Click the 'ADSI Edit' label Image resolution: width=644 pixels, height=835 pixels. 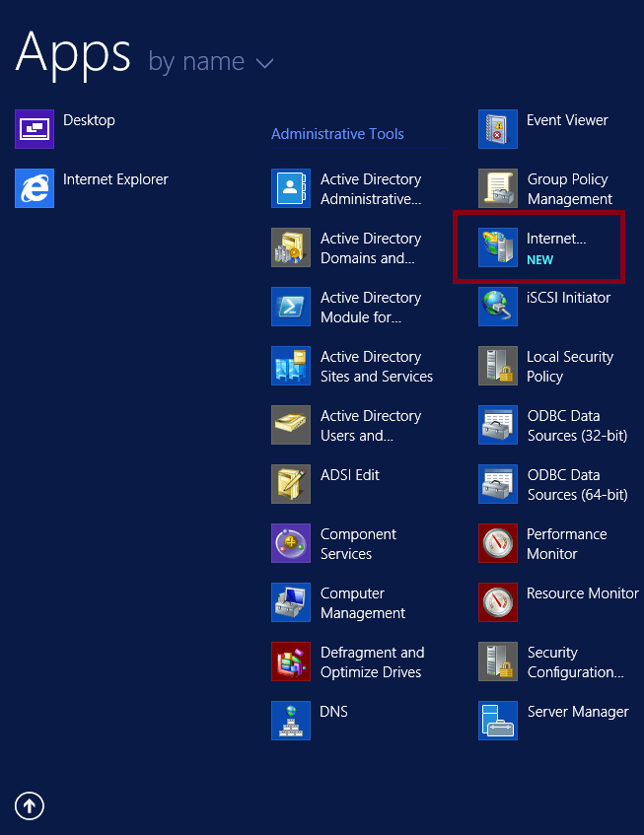click(x=350, y=475)
